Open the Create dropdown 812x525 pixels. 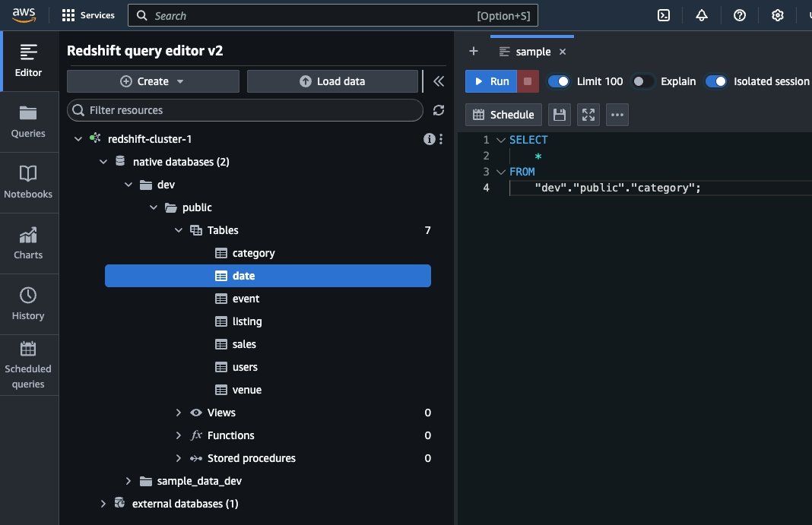[154, 81]
